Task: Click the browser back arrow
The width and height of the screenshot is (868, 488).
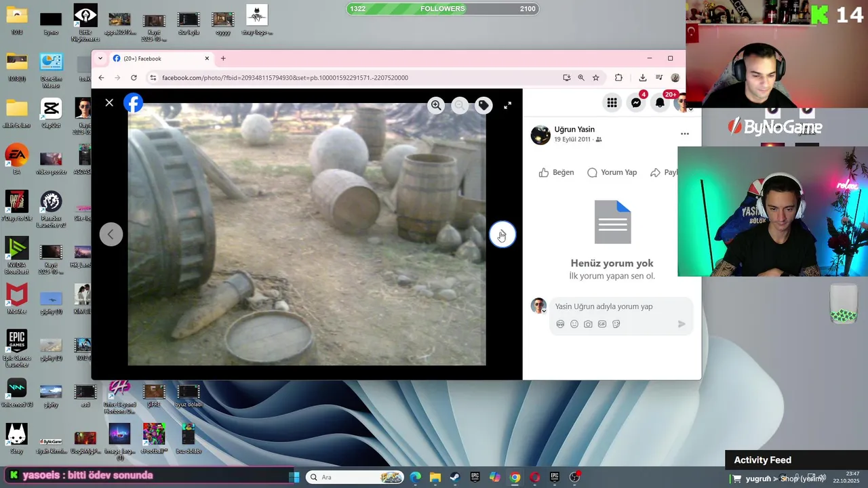Action: [x=101, y=78]
